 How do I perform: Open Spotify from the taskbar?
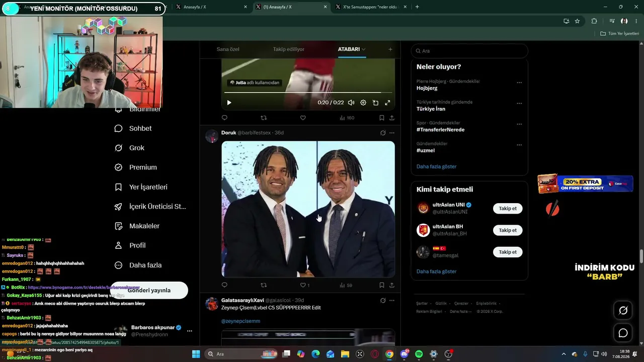(x=419, y=354)
